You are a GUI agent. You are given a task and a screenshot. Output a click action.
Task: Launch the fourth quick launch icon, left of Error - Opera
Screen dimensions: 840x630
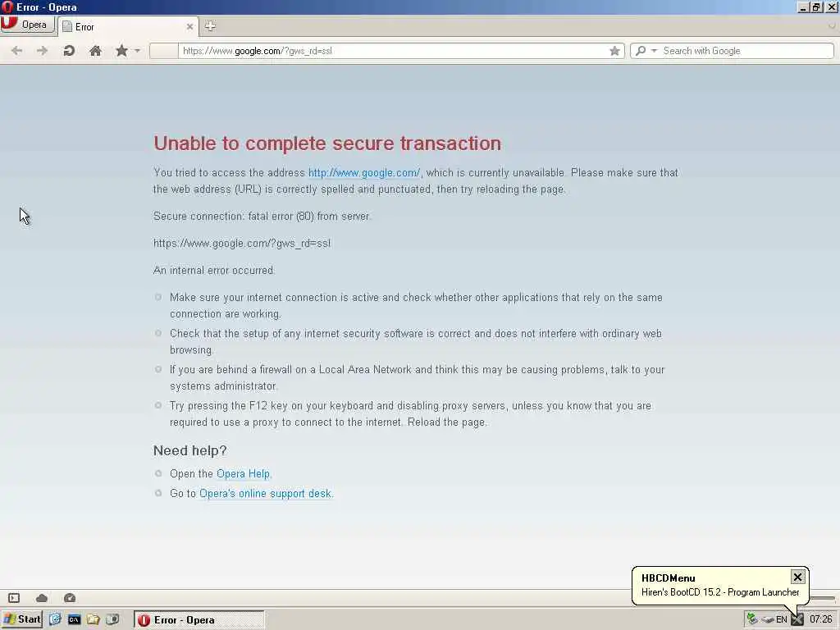coord(112,620)
